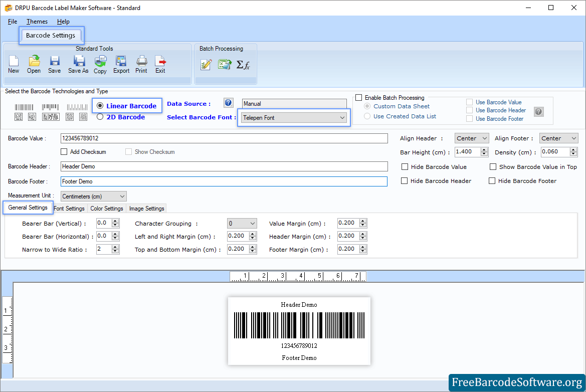The image size is (586, 392).
Task: Open the Align Footer dropdown
Action: pyautogui.click(x=559, y=138)
